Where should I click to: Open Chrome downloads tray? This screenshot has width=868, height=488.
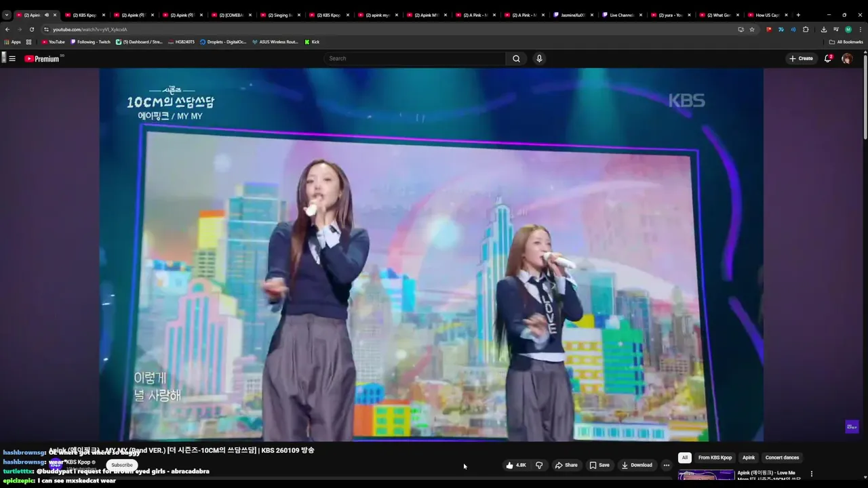(x=823, y=29)
